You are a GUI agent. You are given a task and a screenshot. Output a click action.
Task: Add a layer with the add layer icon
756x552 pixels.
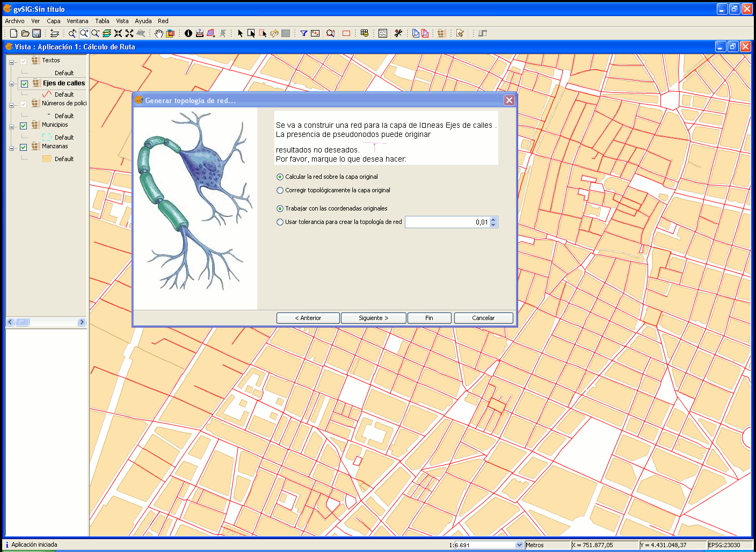pos(54,33)
